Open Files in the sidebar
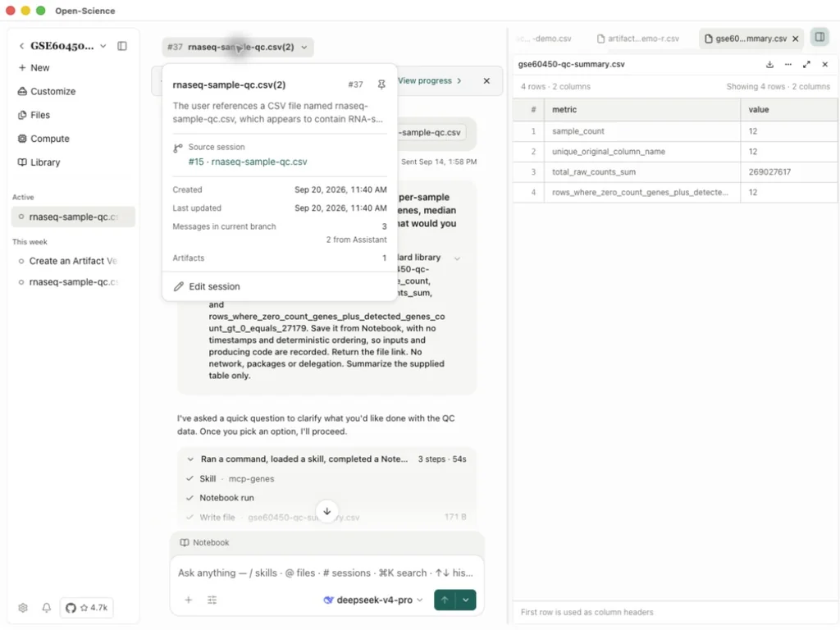The image size is (840, 630). pyautogui.click(x=34, y=115)
